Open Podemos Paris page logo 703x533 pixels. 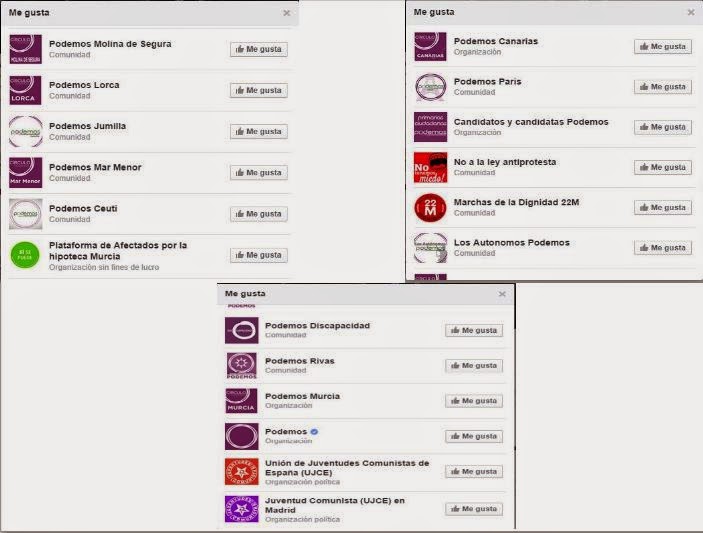point(430,87)
